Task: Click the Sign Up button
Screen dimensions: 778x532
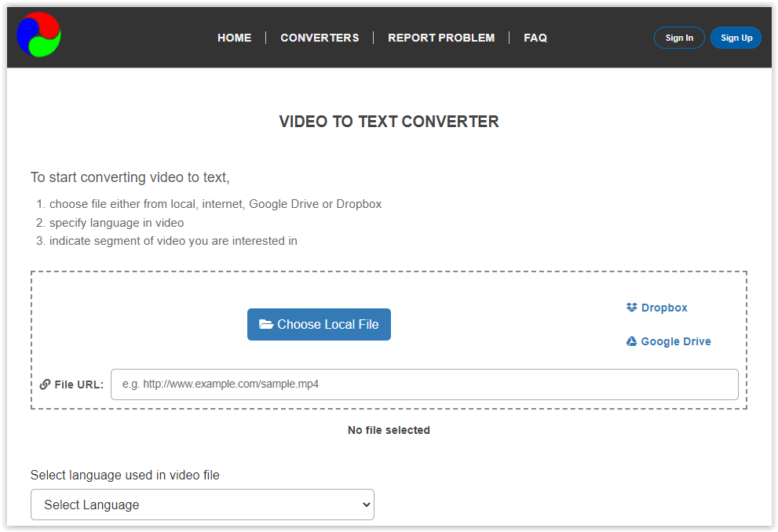Action: point(736,38)
